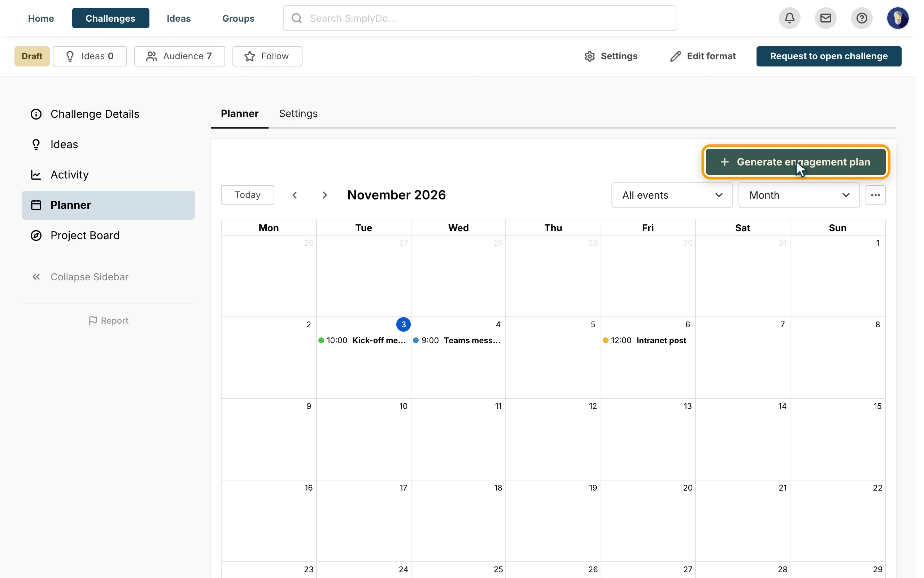Go to Home in top navigation
Image resolution: width=924 pixels, height=578 pixels.
[x=41, y=18]
